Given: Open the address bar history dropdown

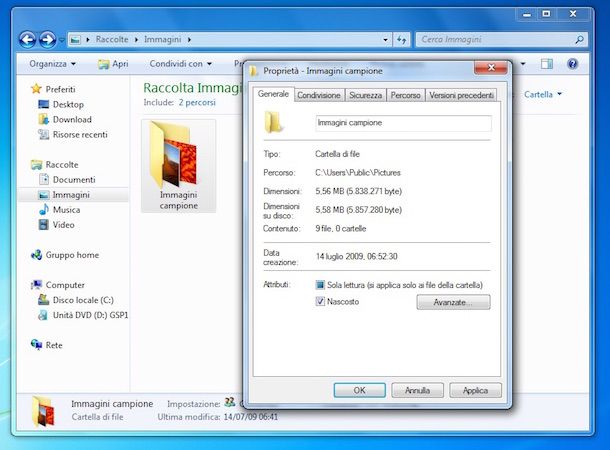Looking at the screenshot, I should pyautogui.click(x=385, y=40).
